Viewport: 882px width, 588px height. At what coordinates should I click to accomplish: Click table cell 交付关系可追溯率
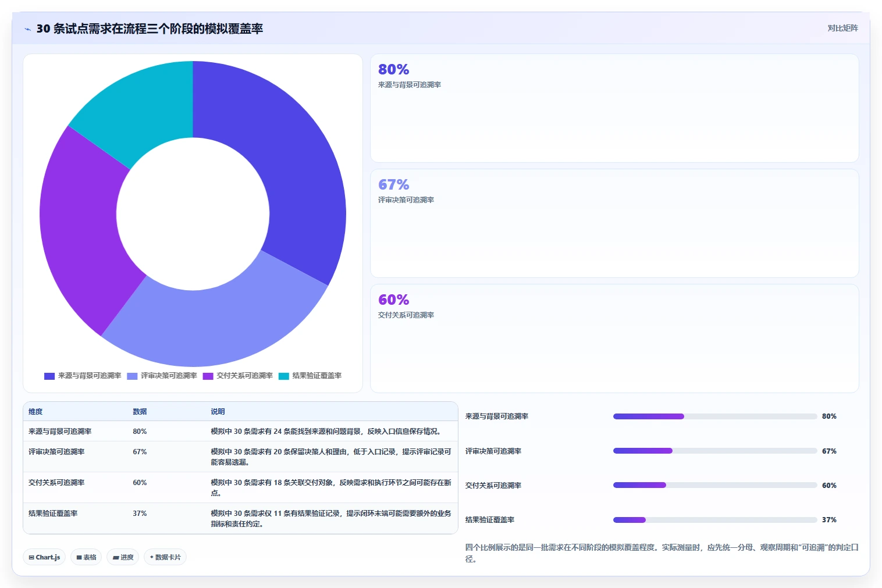pos(56,483)
